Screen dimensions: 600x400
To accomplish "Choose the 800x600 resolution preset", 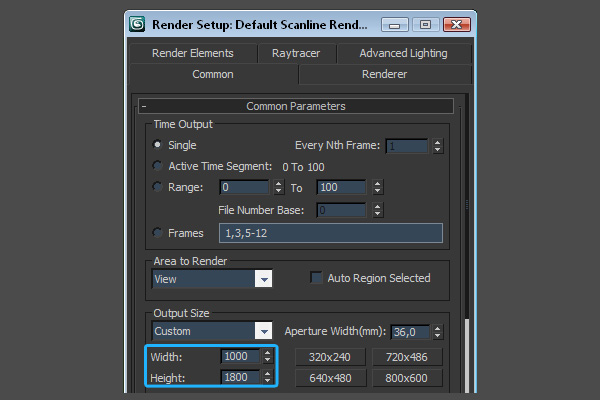I will click(x=407, y=378).
